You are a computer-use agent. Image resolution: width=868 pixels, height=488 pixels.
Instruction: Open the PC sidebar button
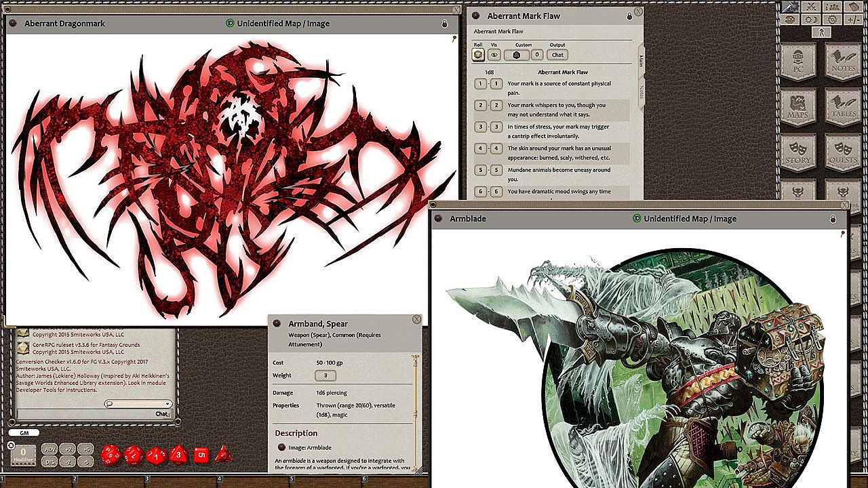pos(799,62)
